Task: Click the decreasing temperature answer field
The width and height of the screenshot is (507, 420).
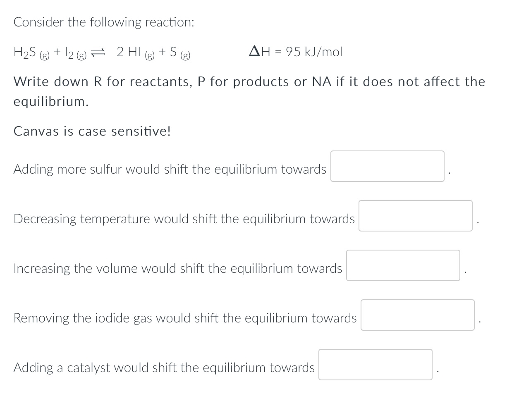Action: point(415,216)
